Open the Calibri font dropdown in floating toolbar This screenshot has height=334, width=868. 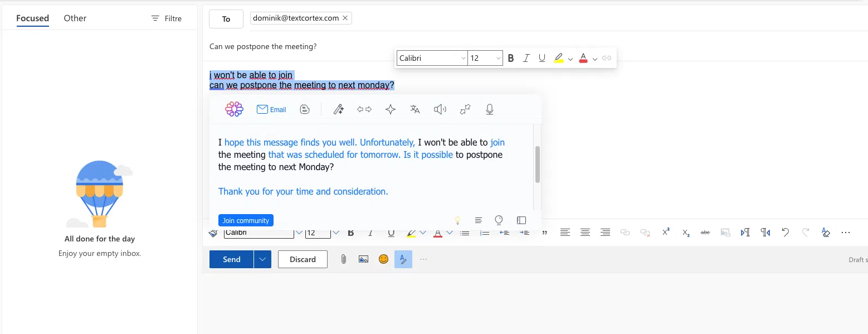click(463, 58)
